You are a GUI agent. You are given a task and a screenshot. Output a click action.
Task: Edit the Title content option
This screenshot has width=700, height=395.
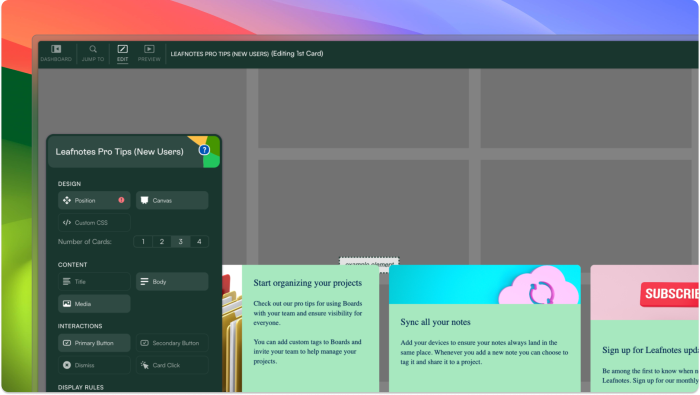[94, 282]
